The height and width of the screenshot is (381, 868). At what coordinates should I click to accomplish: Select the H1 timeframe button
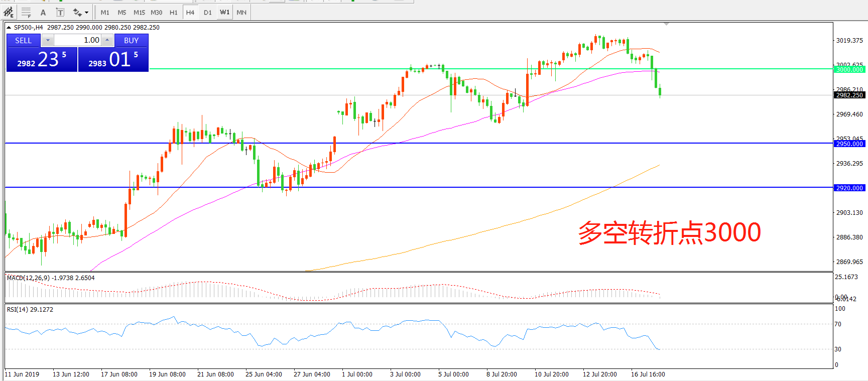(173, 13)
